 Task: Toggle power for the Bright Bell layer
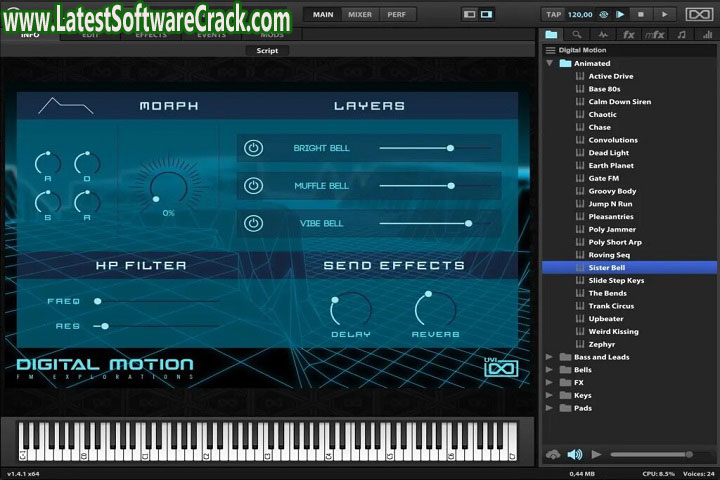[x=254, y=148]
